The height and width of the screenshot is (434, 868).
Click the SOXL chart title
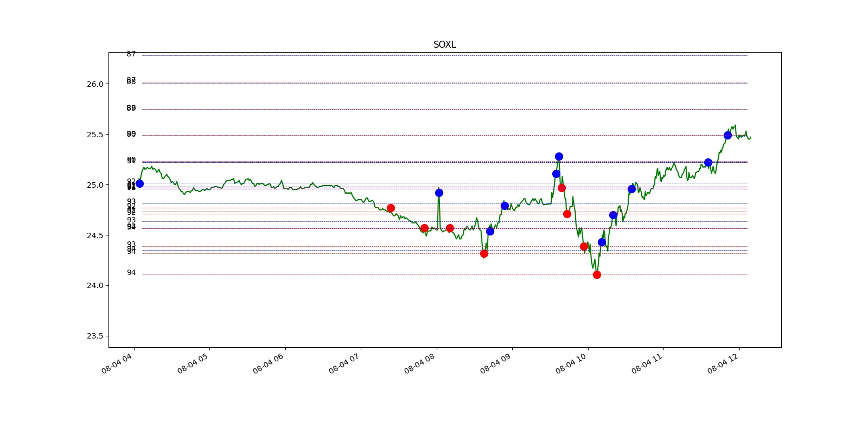(444, 44)
